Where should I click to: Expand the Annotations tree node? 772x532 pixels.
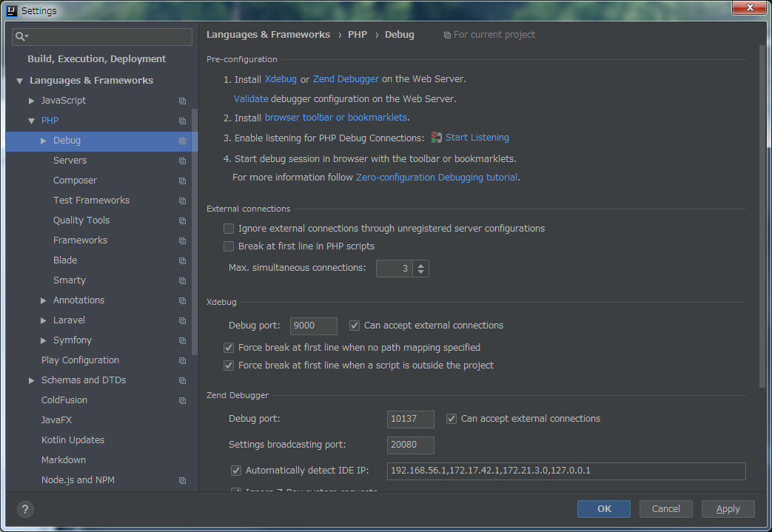click(44, 300)
